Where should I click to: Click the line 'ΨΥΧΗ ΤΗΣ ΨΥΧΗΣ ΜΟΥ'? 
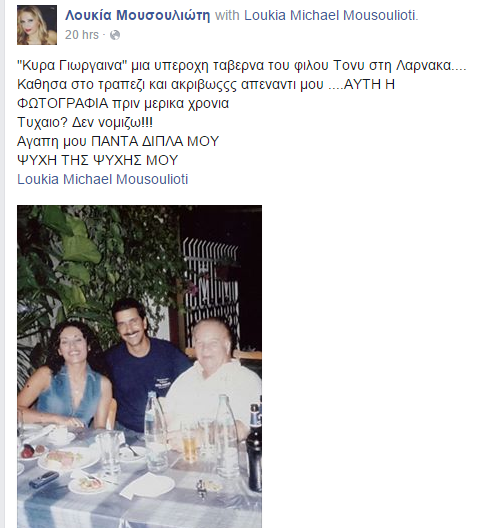[x=98, y=160]
